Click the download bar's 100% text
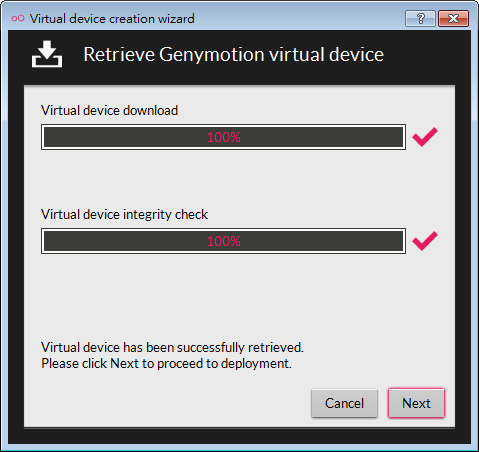Image resolution: width=479 pixels, height=452 pixels. tap(224, 137)
